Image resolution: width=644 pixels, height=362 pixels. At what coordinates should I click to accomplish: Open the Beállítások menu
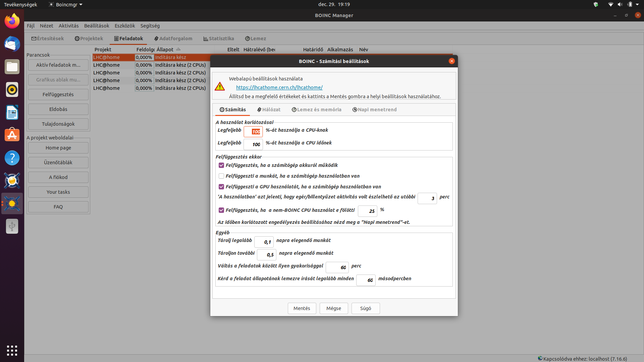click(97, 26)
